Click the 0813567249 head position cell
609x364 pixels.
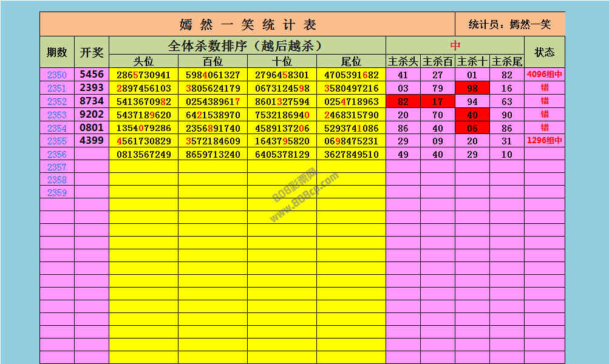pos(144,155)
